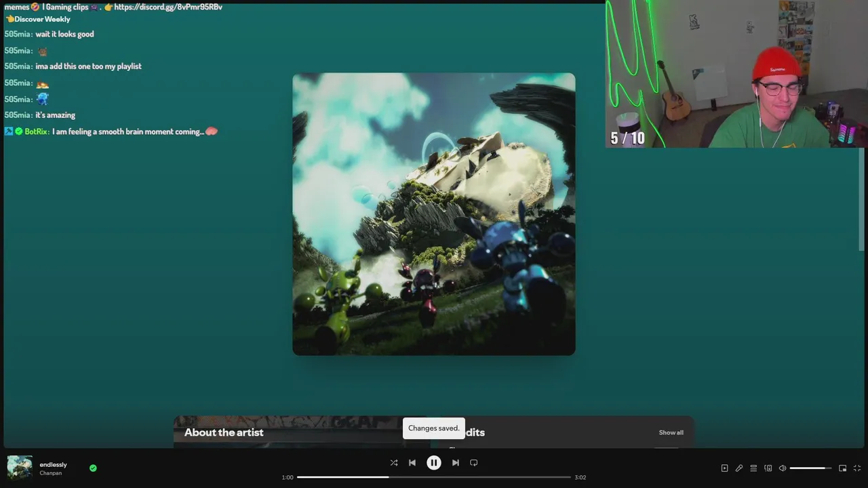Open artist Chanpan link
This screenshot has width=868, height=488.
click(x=50, y=473)
